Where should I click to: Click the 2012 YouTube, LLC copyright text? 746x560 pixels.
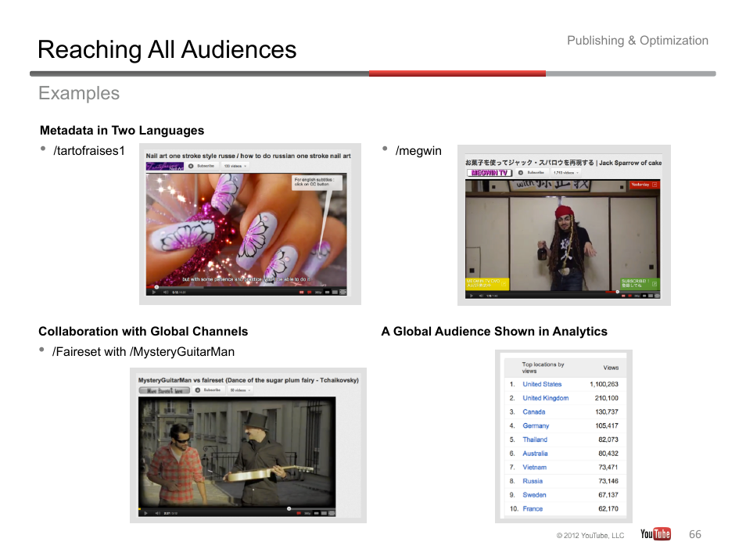tap(590, 535)
